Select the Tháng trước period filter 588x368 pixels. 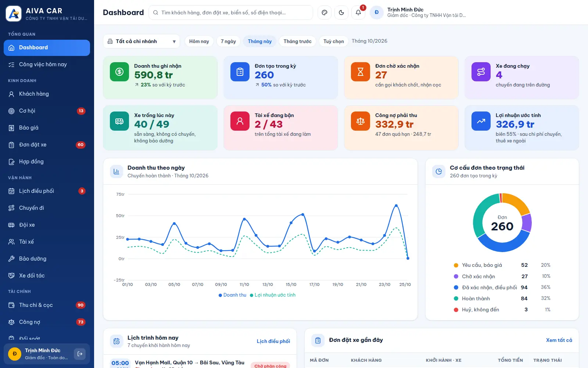298,41
